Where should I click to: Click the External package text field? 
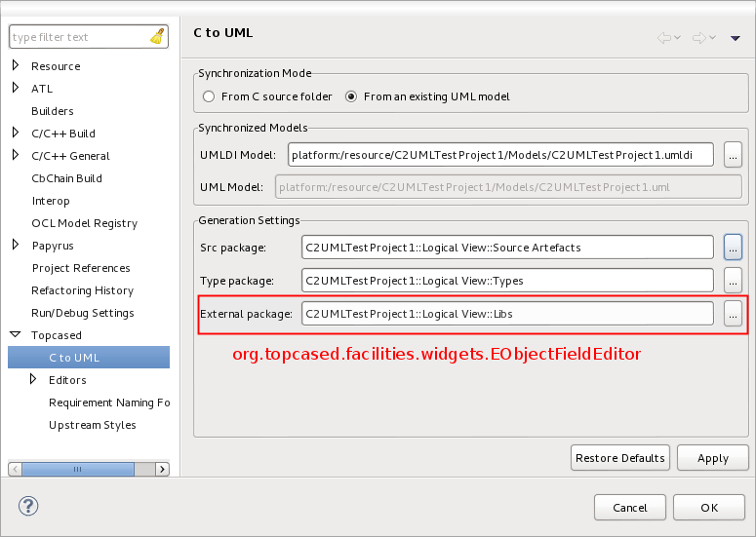click(x=507, y=314)
